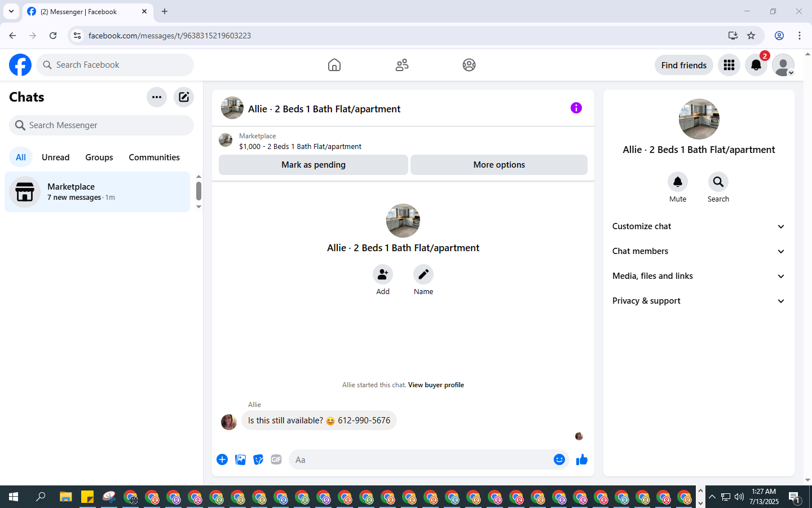This screenshot has width=812, height=508.
Task: Open Chrome three-dot menu
Action: point(800,36)
